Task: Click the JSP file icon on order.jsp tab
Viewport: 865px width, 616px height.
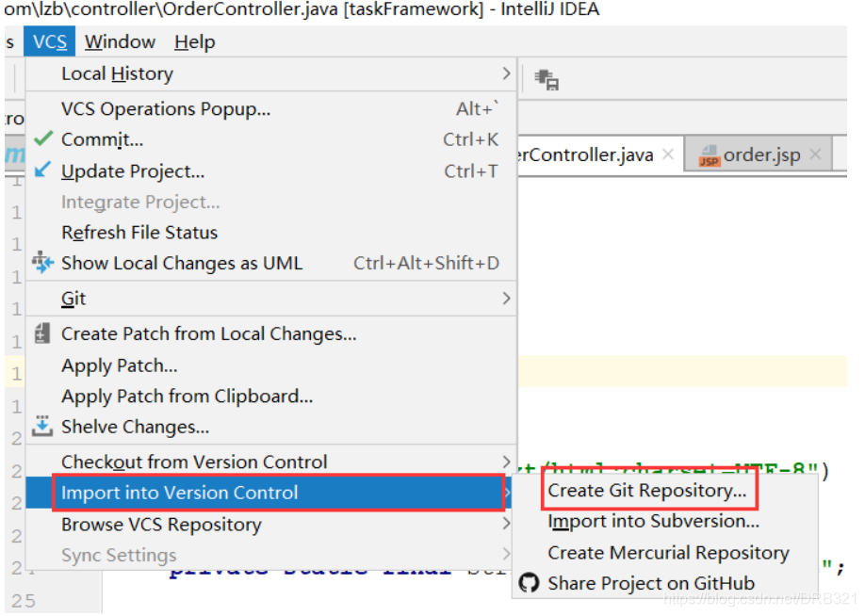Action: 709,156
